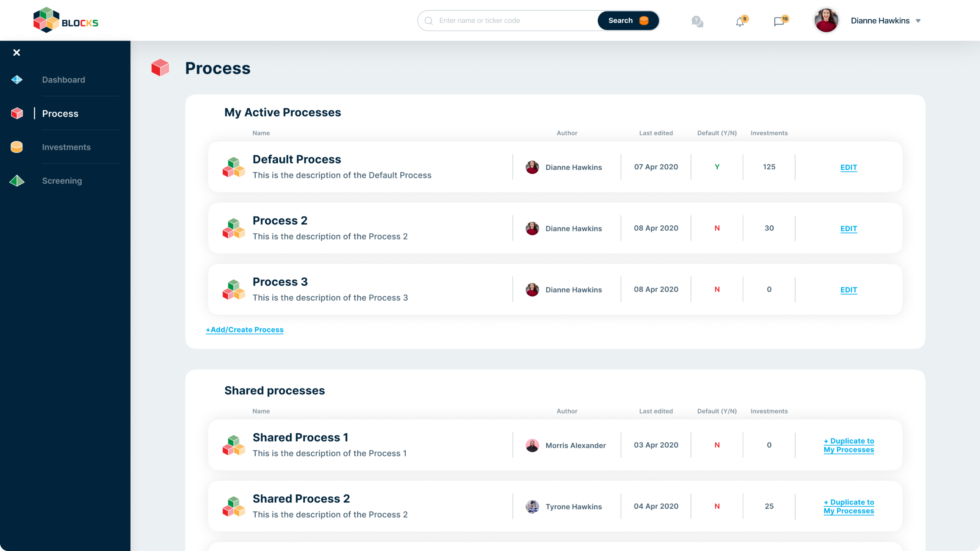Click Tyrone Hawkins author name

click(574, 507)
